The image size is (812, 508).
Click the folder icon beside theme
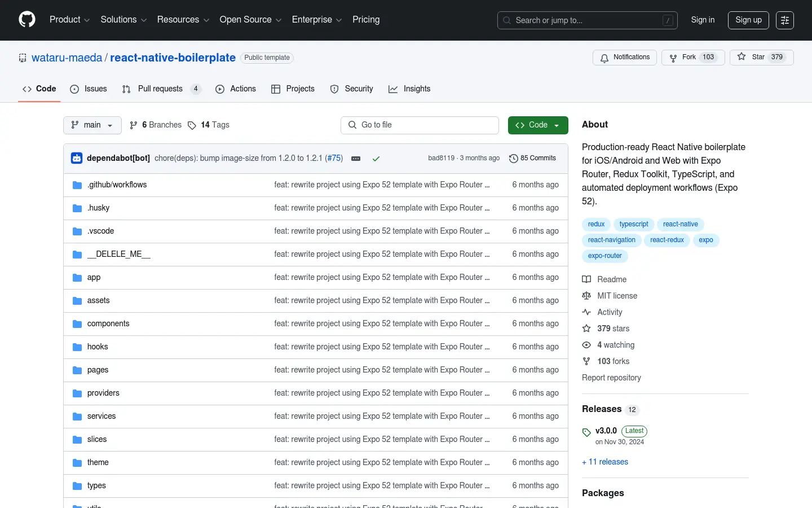click(77, 463)
